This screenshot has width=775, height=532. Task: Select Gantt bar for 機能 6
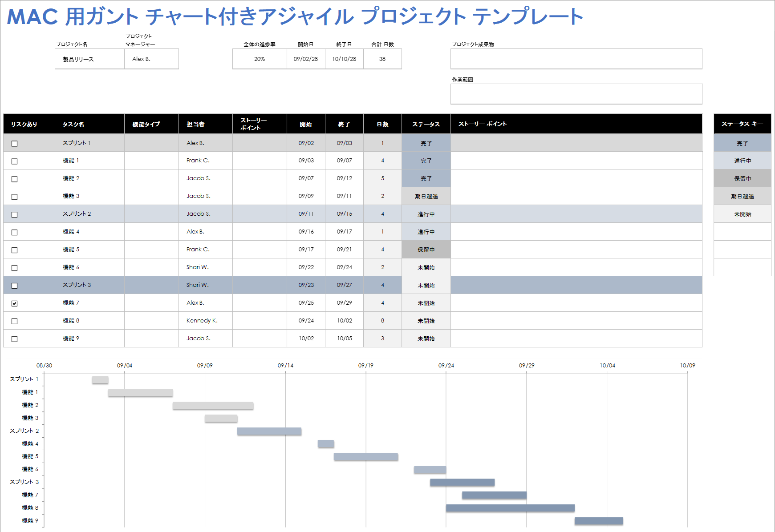click(x=430, y=469)
